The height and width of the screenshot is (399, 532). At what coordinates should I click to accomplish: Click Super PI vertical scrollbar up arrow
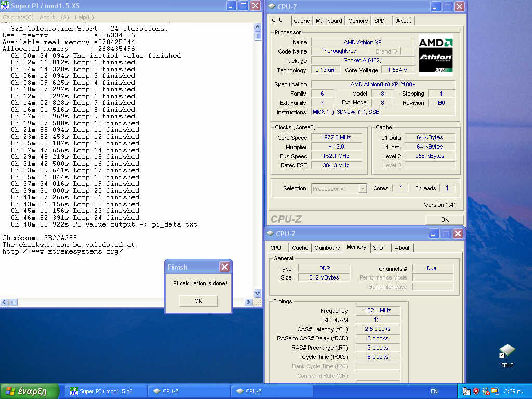coord(258,27)
